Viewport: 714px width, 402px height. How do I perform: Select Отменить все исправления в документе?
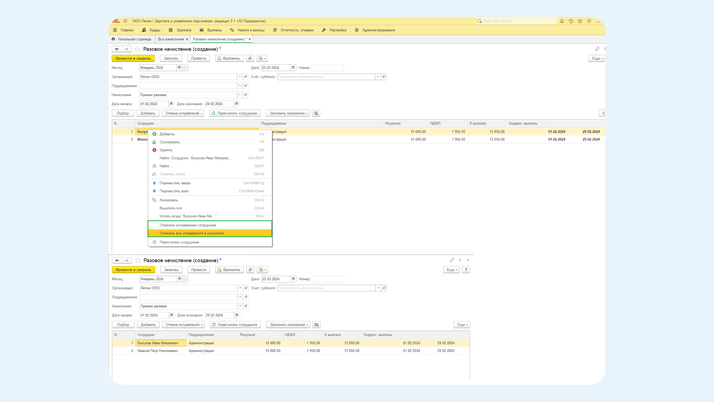point(192,233)
